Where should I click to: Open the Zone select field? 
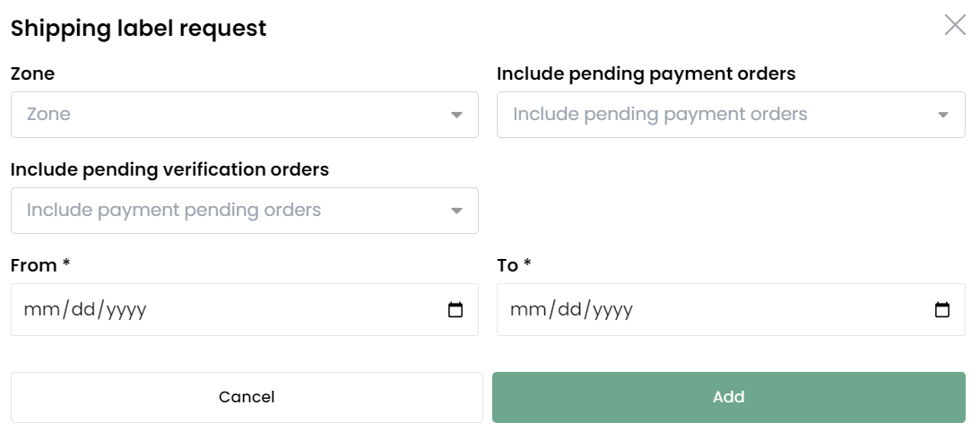pyautogui.click(x=245, y=115)
